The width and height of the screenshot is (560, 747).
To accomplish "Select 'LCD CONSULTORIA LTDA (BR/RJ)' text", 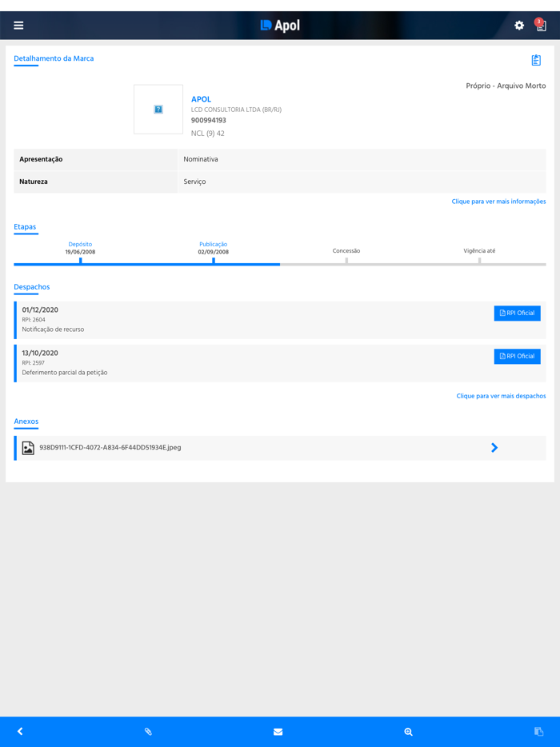I will click(x=236, y=110).
